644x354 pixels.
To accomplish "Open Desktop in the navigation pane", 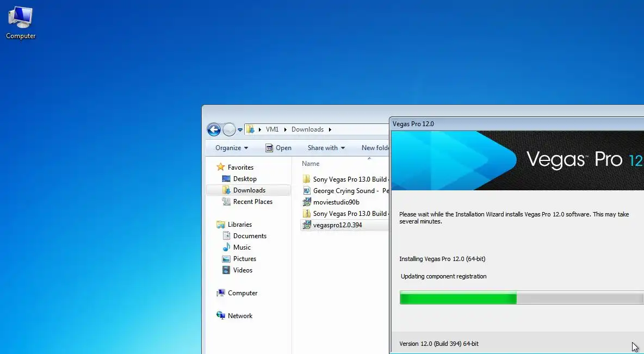I will click(x=245, y=179).
